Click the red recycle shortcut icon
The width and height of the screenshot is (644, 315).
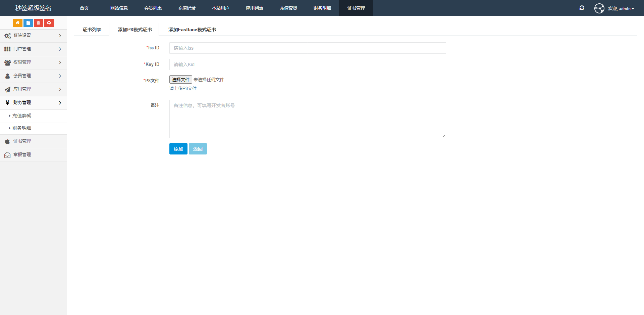[x=49, y=23]
